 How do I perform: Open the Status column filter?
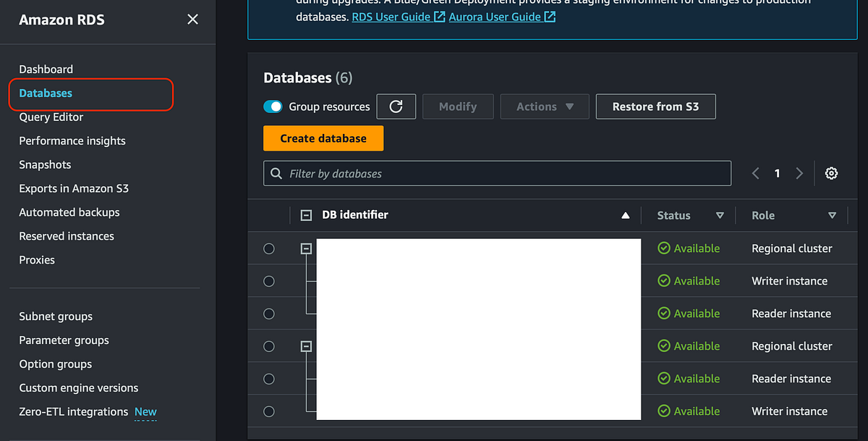pos(720,215)
